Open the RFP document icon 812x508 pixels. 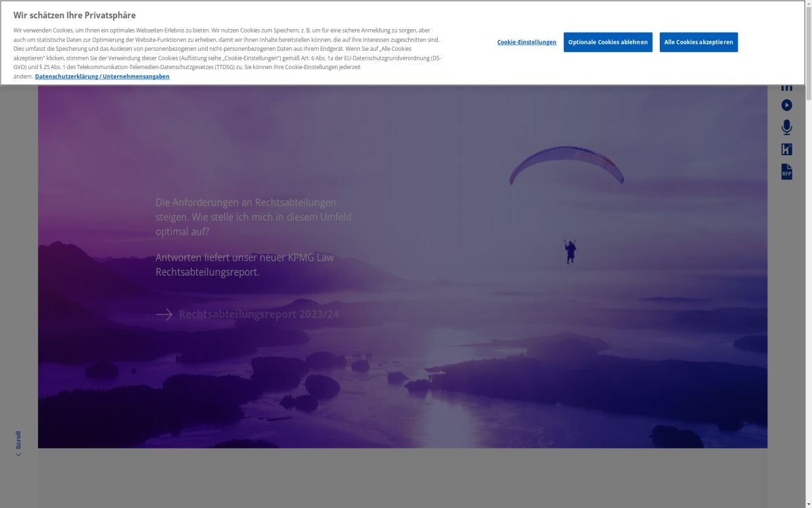[x=786, y=171]
